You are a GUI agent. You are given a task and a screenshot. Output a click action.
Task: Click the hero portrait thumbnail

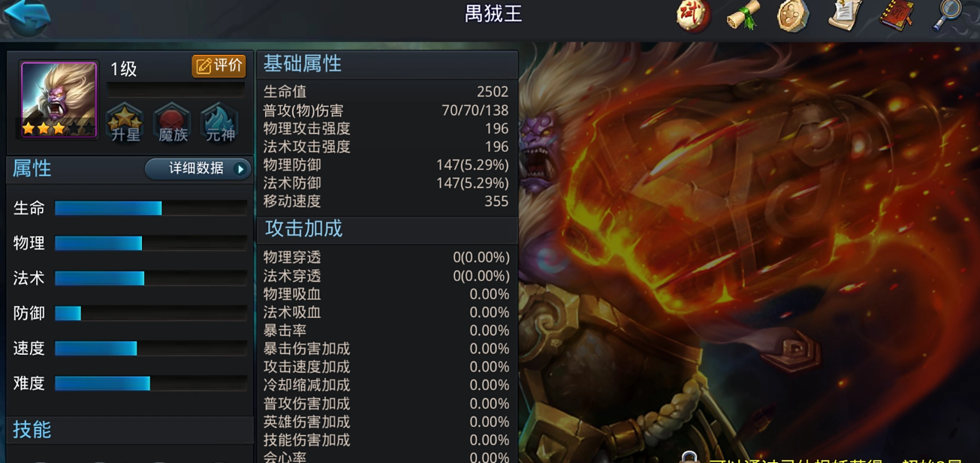point(59,99)
